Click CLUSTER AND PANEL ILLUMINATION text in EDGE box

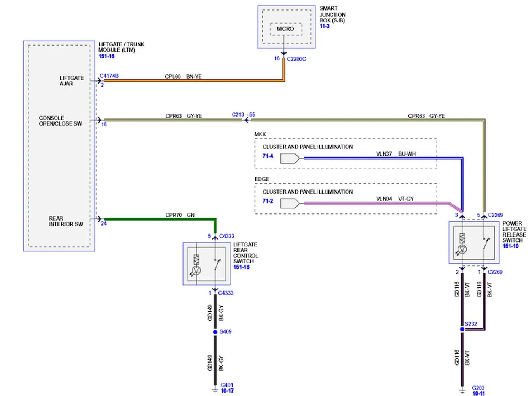[x=308, y=192]
